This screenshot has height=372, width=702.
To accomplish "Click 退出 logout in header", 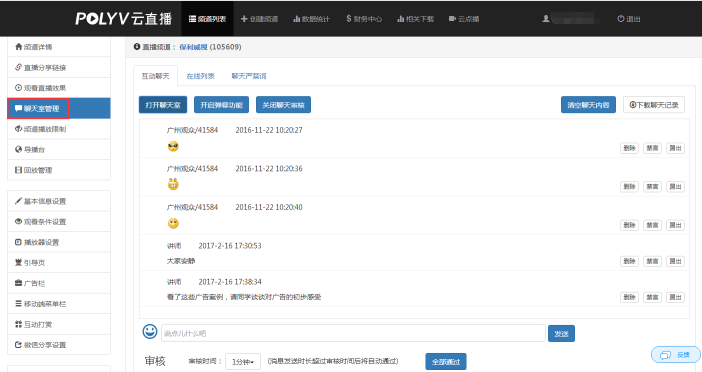I will (629, 19).
